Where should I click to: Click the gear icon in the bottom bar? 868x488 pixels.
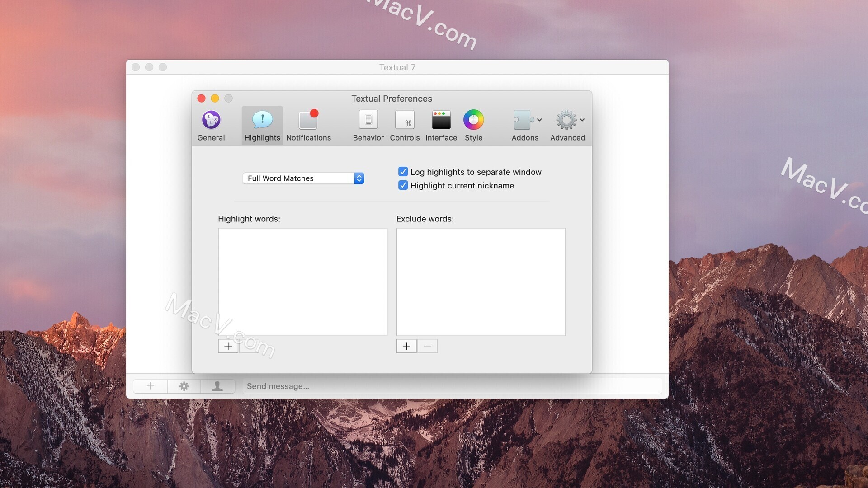184,386
